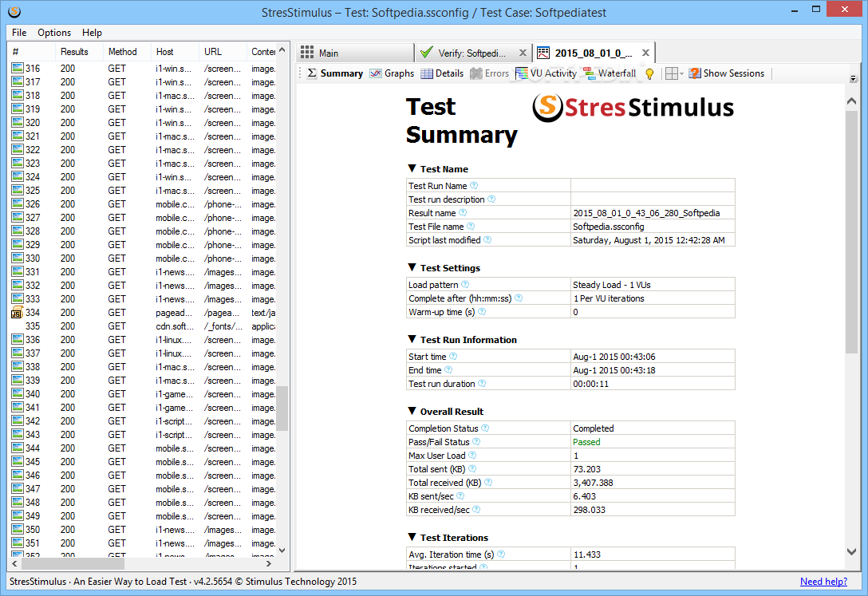
Task: Click help icon beside Warm-up time
Action: tap(482, 311)
